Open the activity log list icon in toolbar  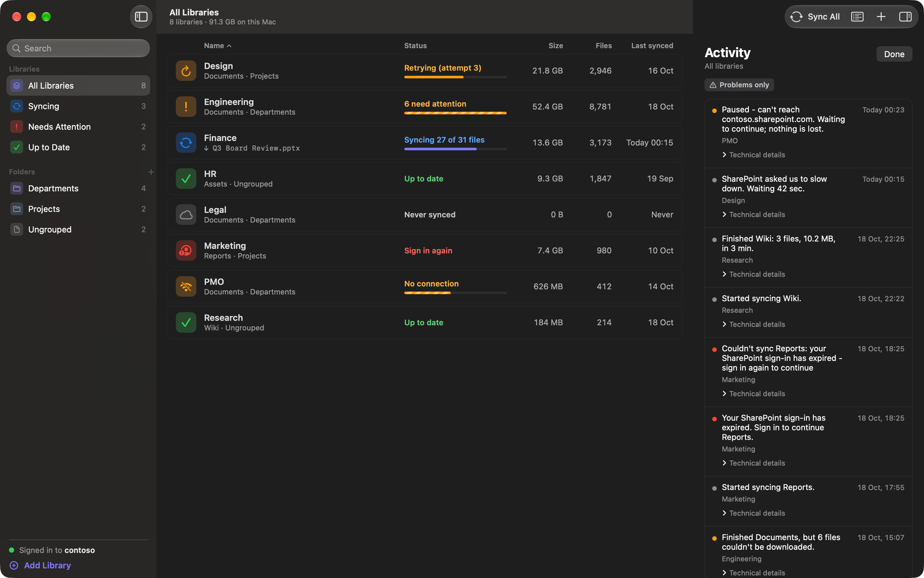coord(857,17)
